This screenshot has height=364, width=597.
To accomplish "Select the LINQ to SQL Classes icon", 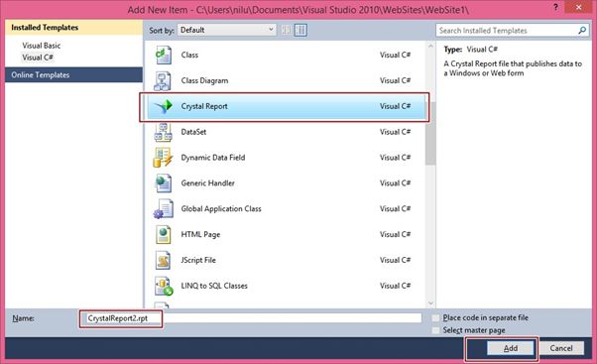I will [164, 286].
